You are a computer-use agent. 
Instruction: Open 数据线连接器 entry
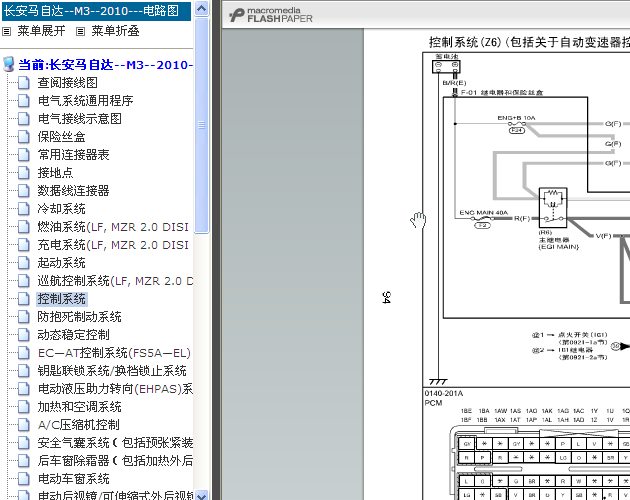[74, 191]
